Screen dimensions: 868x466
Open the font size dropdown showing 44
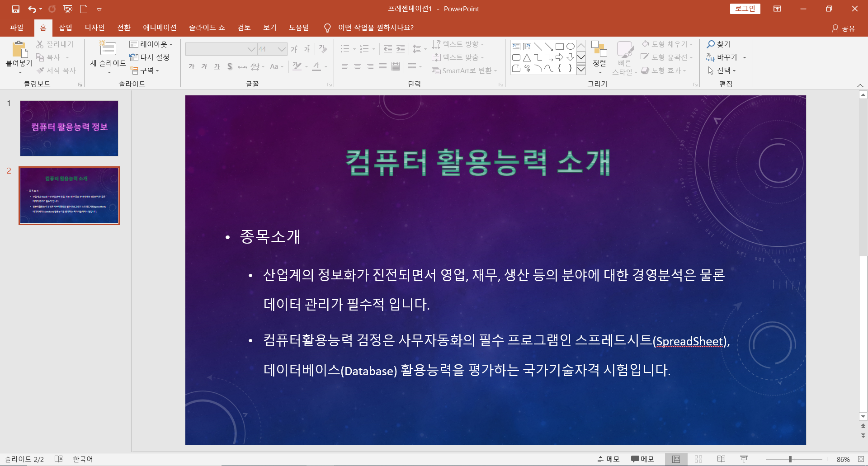click(282, 49)
